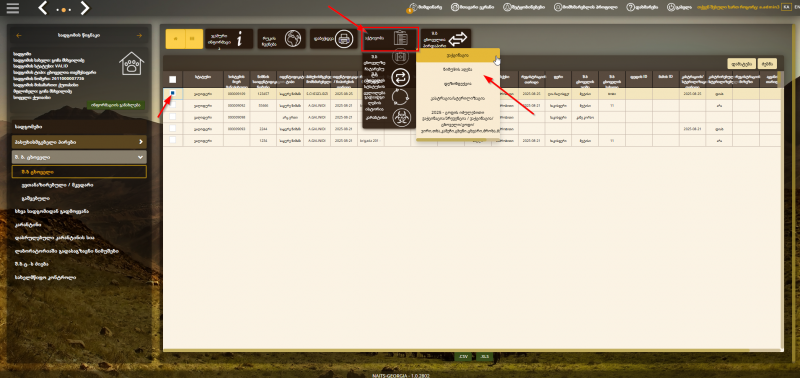This screenshot has width=800, height=378.
Task: Open the სახელმწიფო კონტროლი sidebar item
Action: coord(46,278)
